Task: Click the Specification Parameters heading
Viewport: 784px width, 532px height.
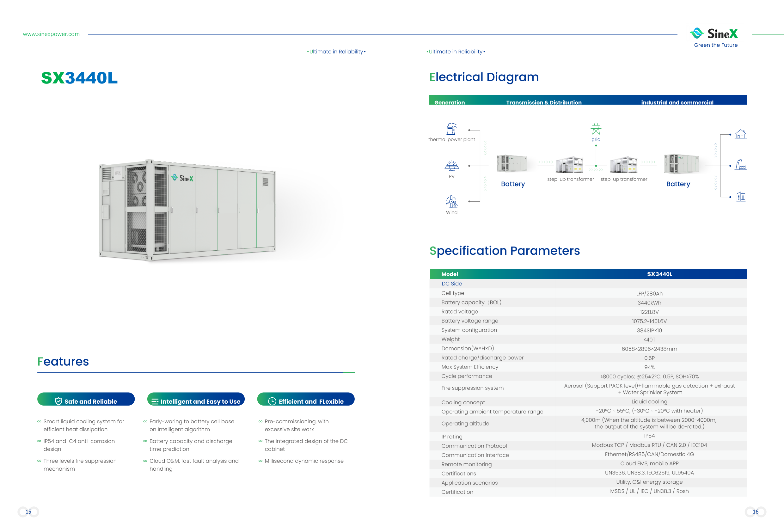Action: pyautogui.click(x=505, y=251)
